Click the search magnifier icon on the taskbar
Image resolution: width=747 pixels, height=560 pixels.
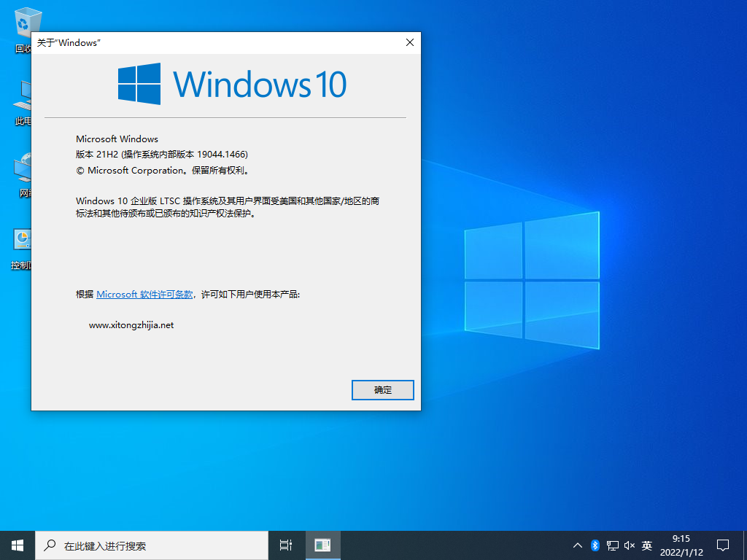pyautogui.click(x=49, y=545)
